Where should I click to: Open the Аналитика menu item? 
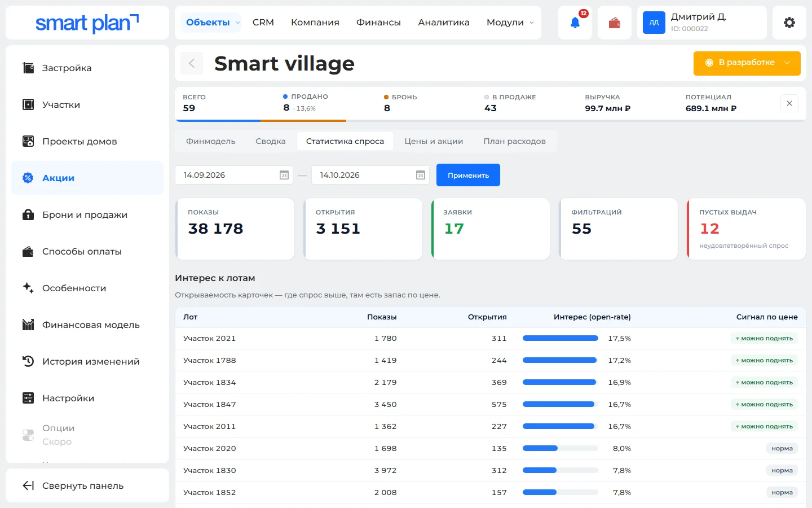[x=444, y=23]
